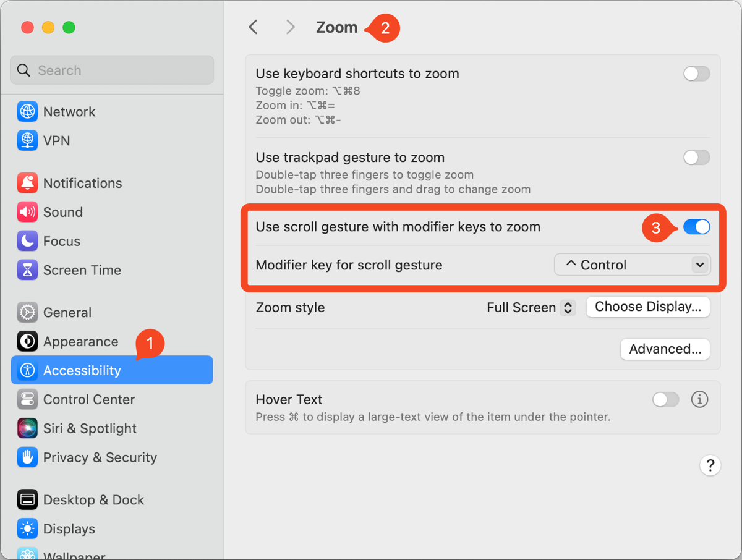Open Hover Text info button
This screenshot has width=742, height=560.
(699, 399)
